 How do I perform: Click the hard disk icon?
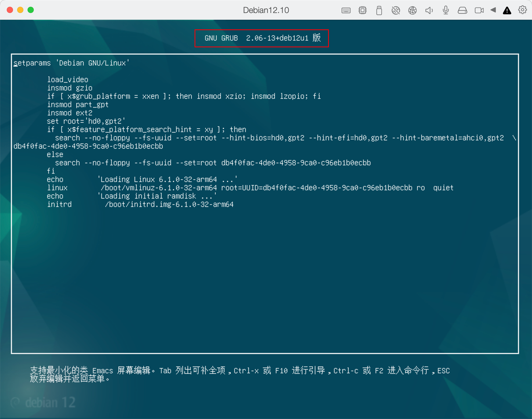pyautogui.click(x=462, y=10)
